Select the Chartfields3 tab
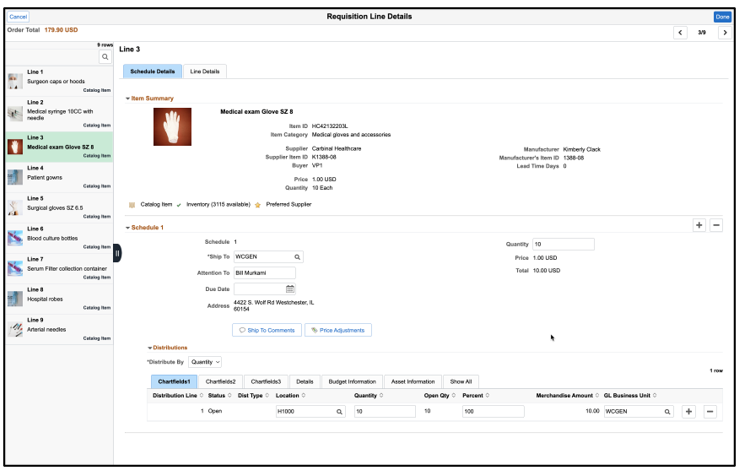Screen dimensions: 738x470 click(265, 382)
